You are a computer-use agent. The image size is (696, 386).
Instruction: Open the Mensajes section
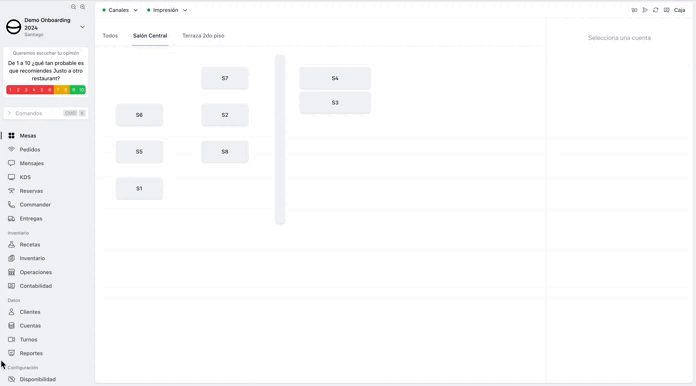coord(32,163)
